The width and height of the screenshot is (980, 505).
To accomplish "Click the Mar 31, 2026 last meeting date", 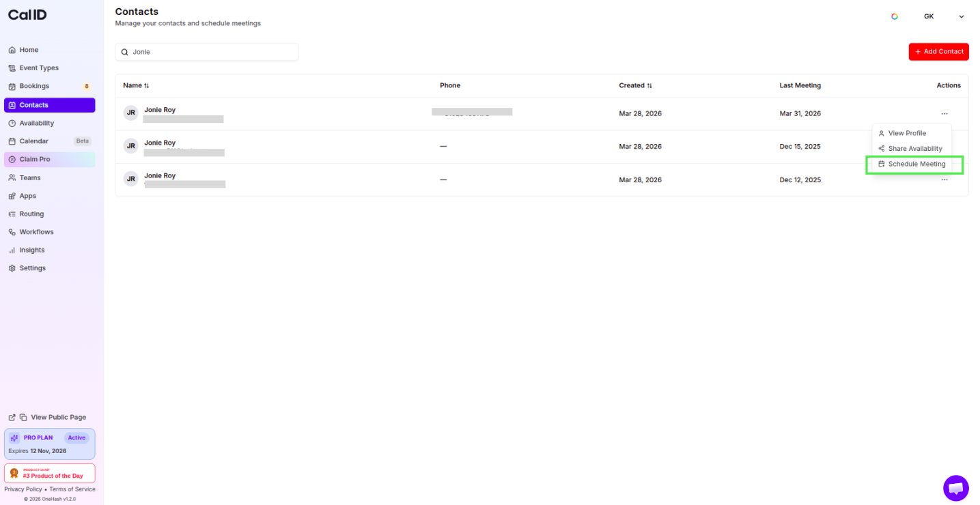I will pos(800,114).
